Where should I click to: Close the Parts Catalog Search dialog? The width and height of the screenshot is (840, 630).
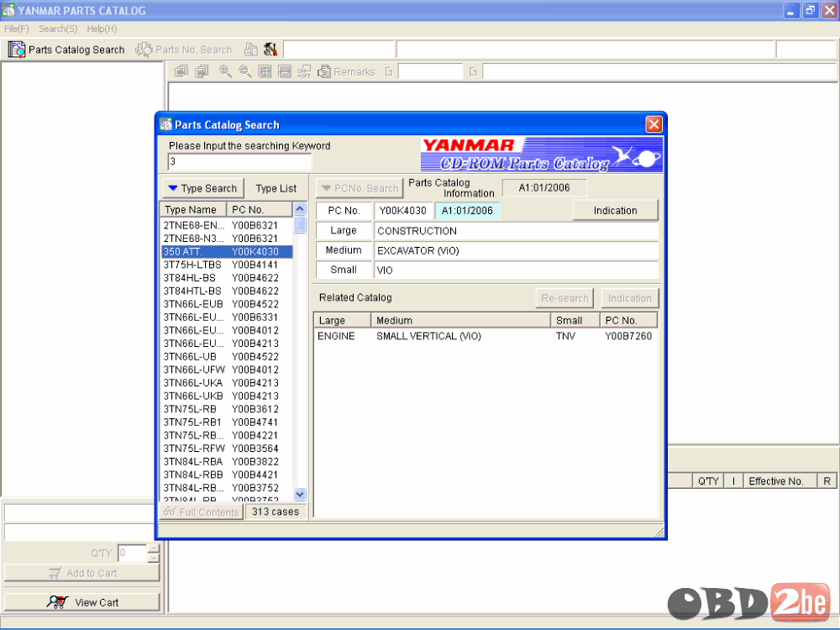[x=654, y=124]
